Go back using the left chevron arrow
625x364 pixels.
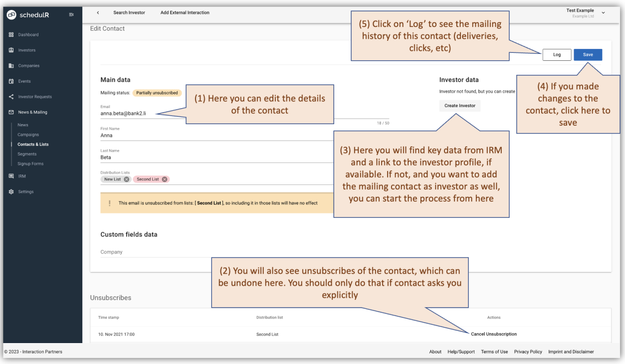point(97,12)
